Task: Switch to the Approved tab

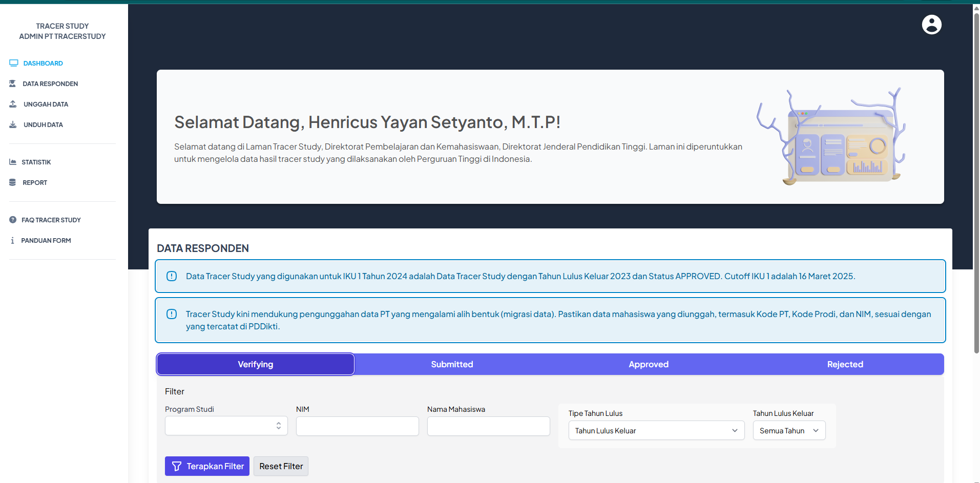Action: [x=649, y=364]
